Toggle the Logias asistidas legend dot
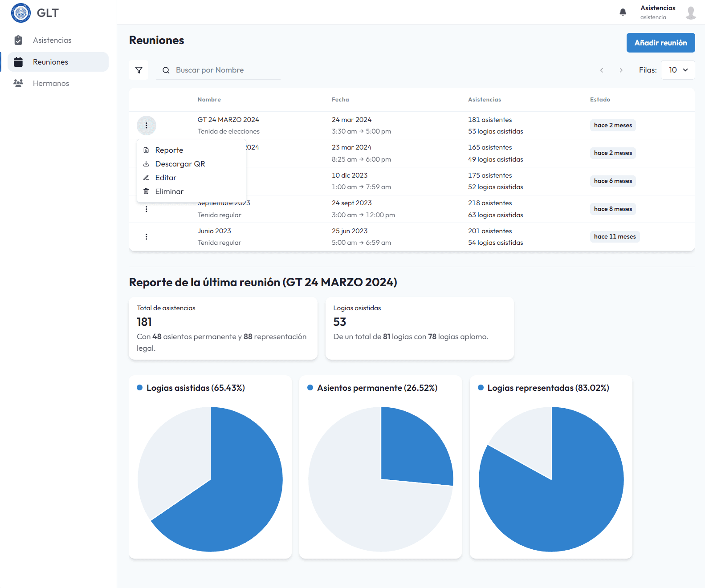 pos(140,388)
